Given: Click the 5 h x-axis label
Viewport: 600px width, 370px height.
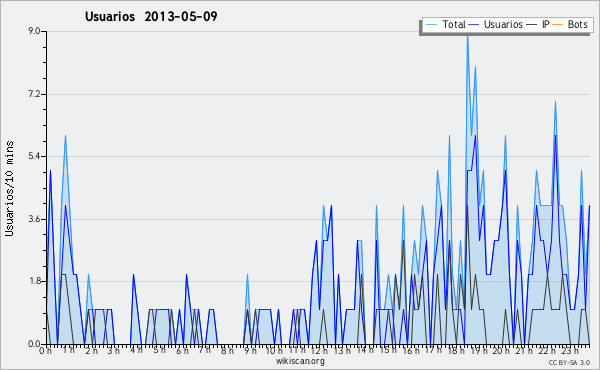Looking at the screenshot, I should pos(159,350).
